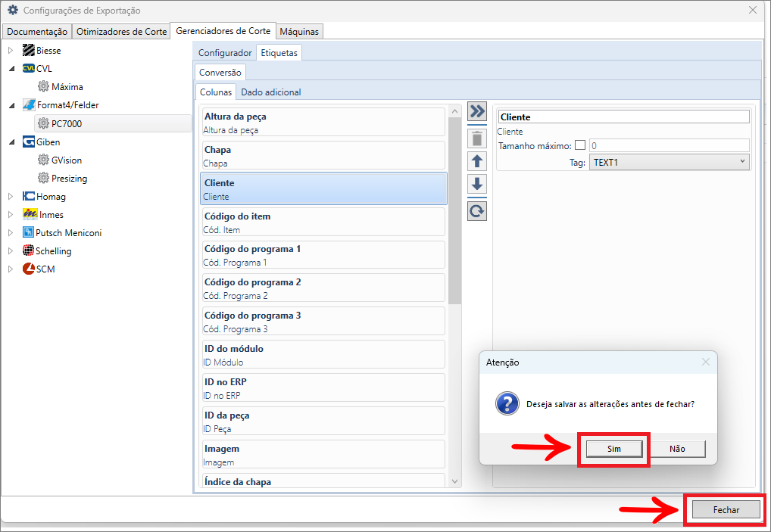Click the double-arrow move-right icon
The image size is (771, 532).
pos(477,112)
